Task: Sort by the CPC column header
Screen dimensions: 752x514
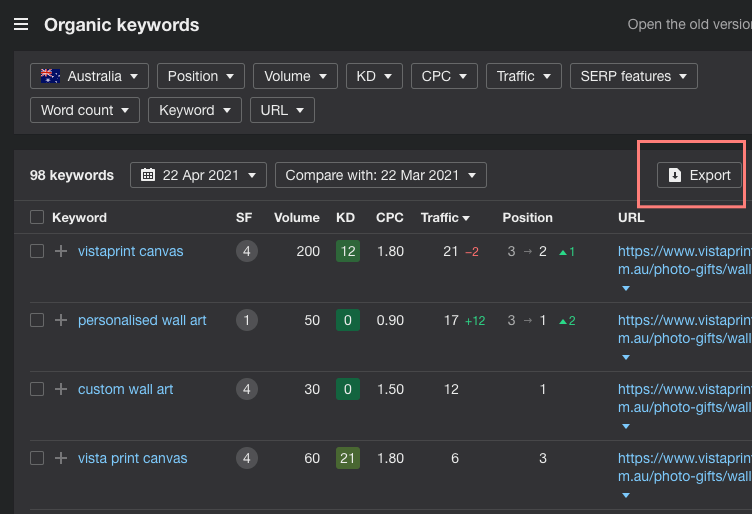Action: point(389,218)
